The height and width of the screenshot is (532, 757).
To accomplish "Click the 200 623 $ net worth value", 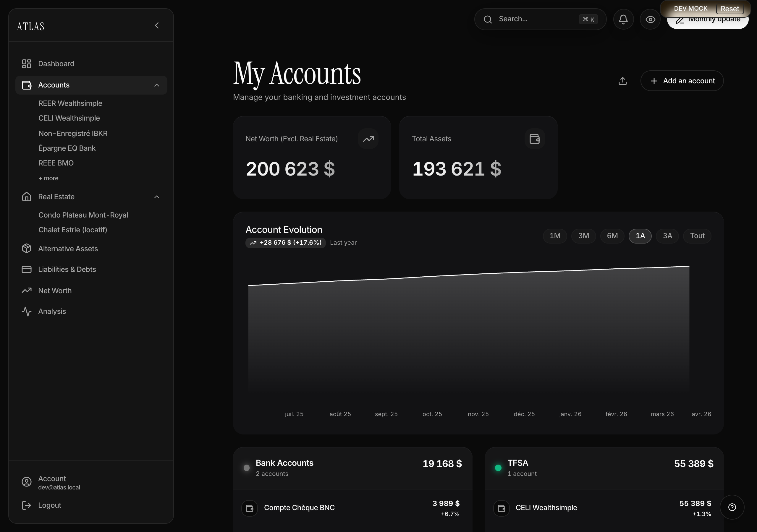I will click(x=290, y=169).
